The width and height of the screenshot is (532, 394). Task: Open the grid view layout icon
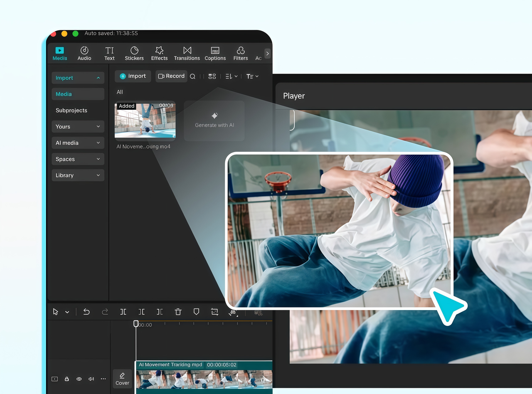pyautogui.click(x=212, y=76)
